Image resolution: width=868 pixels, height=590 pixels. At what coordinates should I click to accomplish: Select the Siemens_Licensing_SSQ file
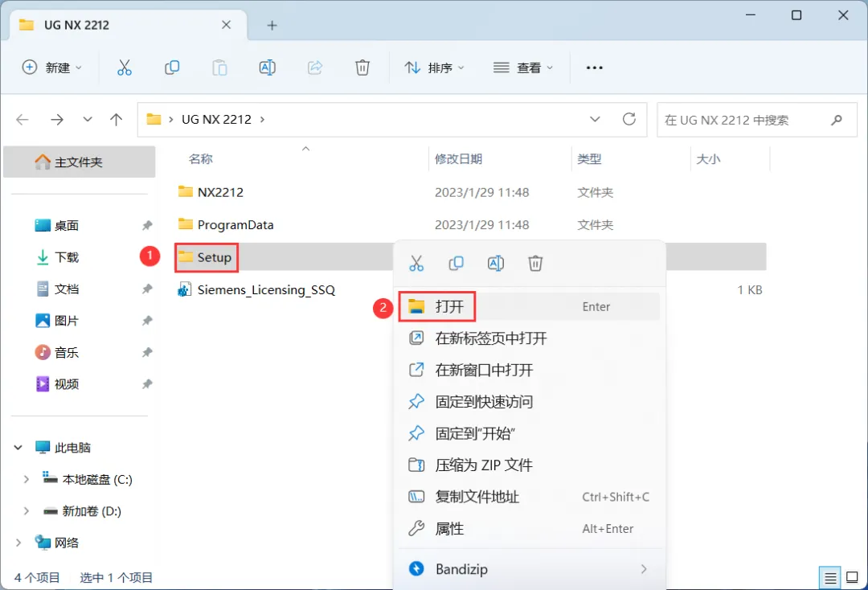[x=266, y=289]
